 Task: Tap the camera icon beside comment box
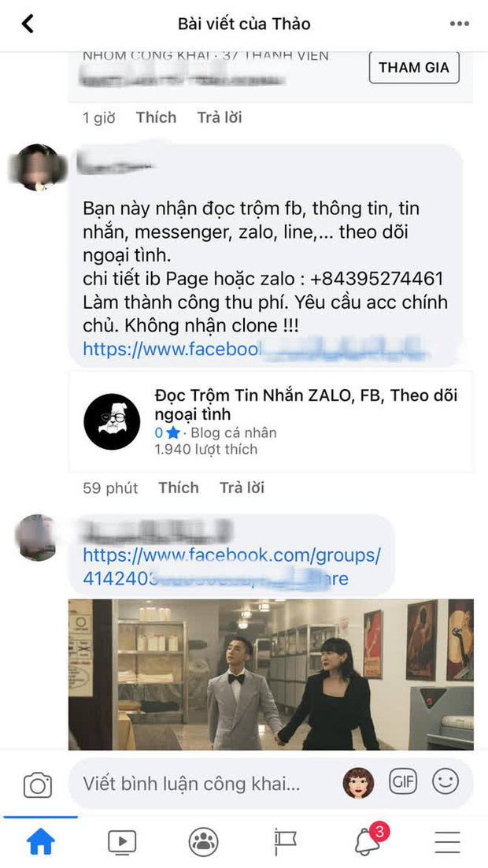click(38, 785)
